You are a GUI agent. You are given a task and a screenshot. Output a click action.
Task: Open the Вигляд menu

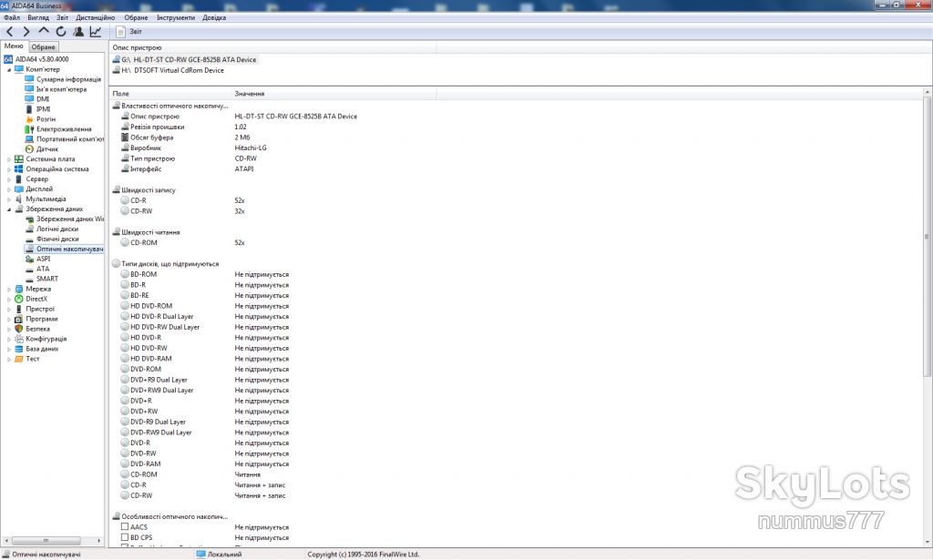coord(38,18)
